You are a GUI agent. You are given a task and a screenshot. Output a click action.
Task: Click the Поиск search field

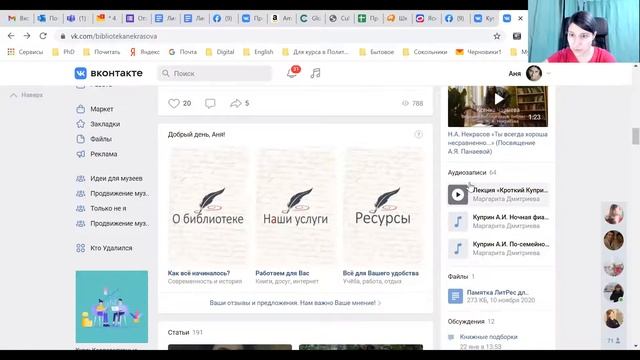tap(215, 73)
